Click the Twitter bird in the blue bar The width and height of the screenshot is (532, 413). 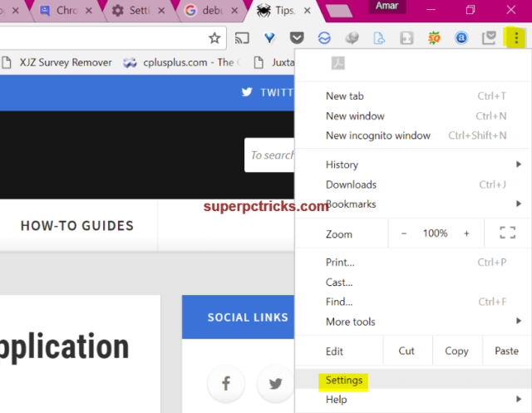(x=247, y=92)
